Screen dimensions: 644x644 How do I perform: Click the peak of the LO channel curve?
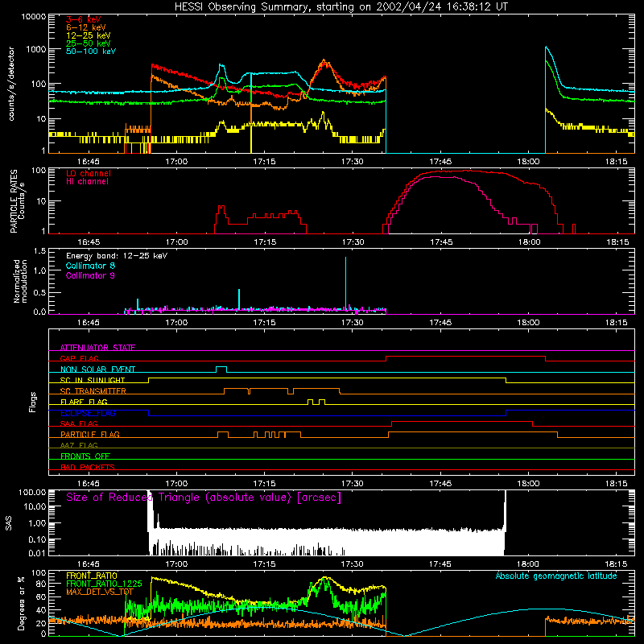[466, 171]
